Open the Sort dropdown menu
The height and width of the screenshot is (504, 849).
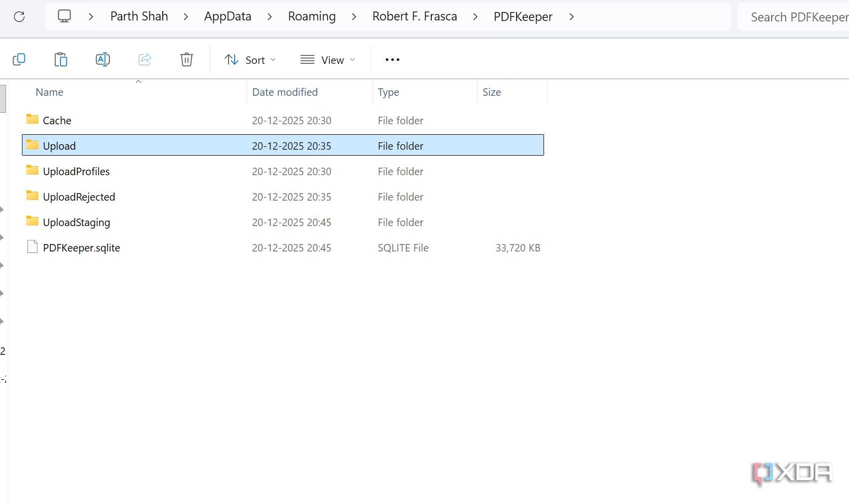point(250,60)
